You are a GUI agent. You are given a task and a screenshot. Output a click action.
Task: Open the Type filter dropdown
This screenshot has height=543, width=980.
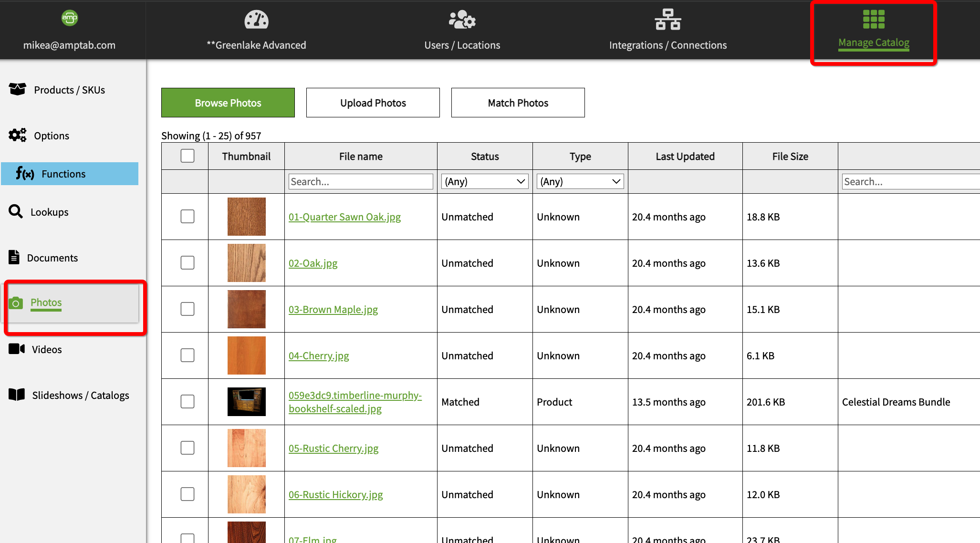click(x=580, y=181)
